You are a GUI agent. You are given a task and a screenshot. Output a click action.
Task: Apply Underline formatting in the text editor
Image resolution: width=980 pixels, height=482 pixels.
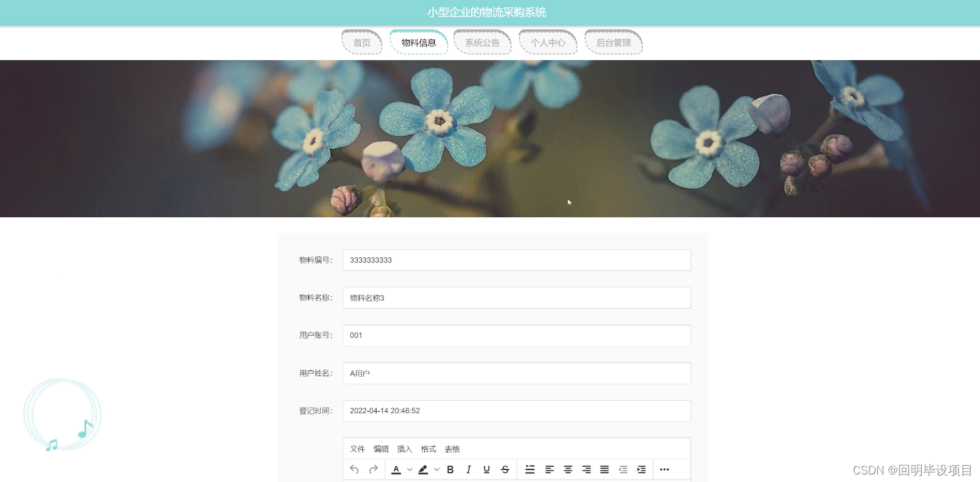(486, 469)
